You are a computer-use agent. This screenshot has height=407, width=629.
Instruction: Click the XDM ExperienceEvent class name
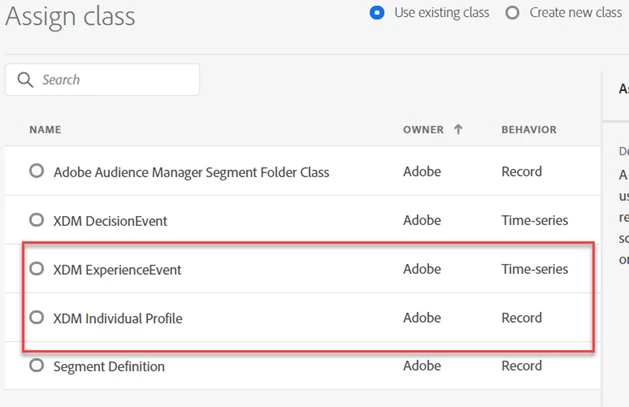[117, 270]
